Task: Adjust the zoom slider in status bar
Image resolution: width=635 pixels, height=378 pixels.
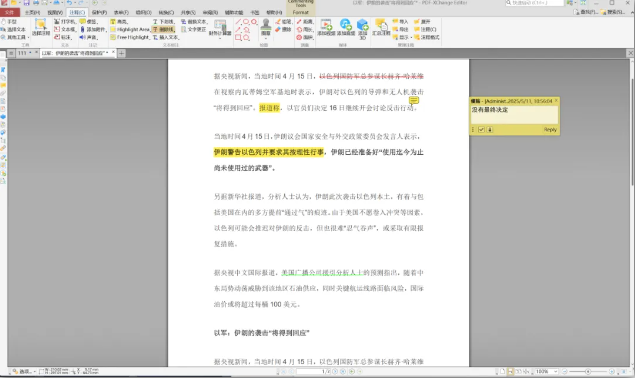Action: 588,372
